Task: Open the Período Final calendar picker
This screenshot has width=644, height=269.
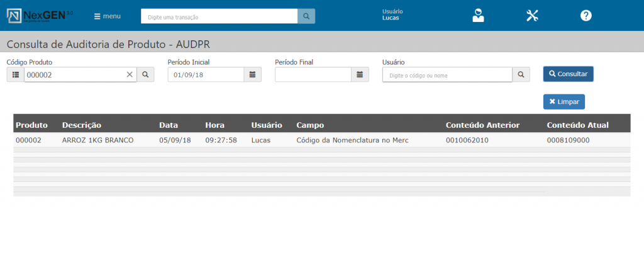Action: 360,75
